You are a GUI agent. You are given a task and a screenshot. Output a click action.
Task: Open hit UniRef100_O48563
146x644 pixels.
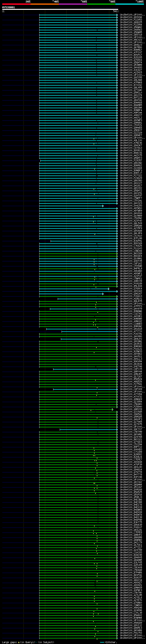[131, 30]
